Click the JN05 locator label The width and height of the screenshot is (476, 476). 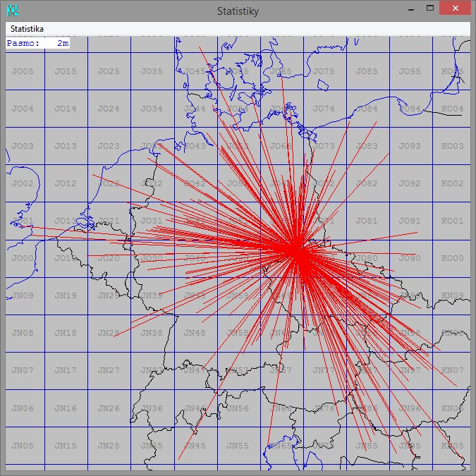coord(23,446)
